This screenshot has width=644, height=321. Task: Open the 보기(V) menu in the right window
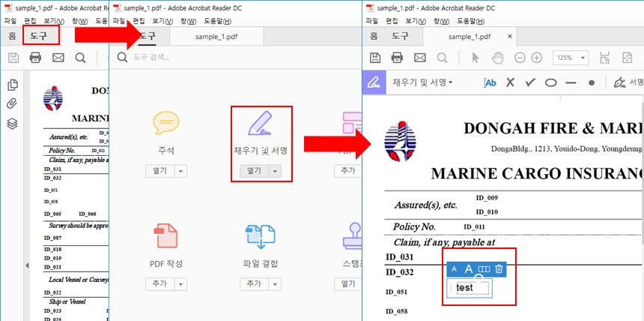416,20
